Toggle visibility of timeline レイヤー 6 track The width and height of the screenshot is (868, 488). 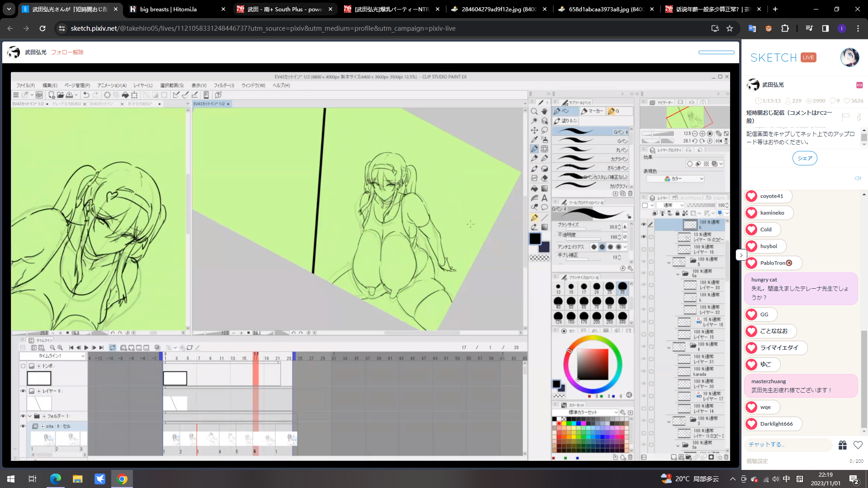click(23, 391)
